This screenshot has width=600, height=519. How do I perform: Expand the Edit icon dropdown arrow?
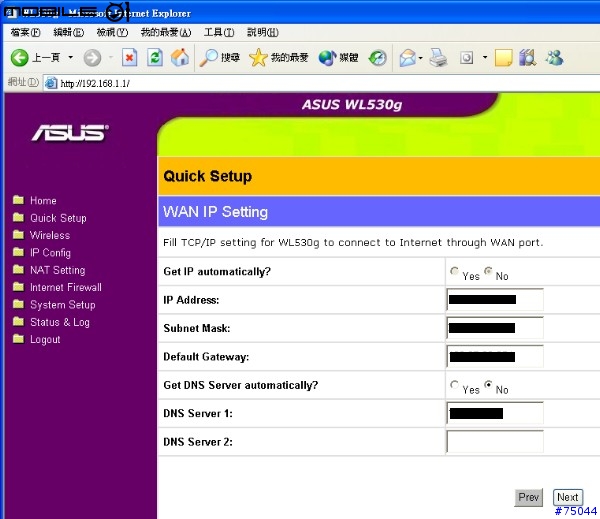point(485,57)
